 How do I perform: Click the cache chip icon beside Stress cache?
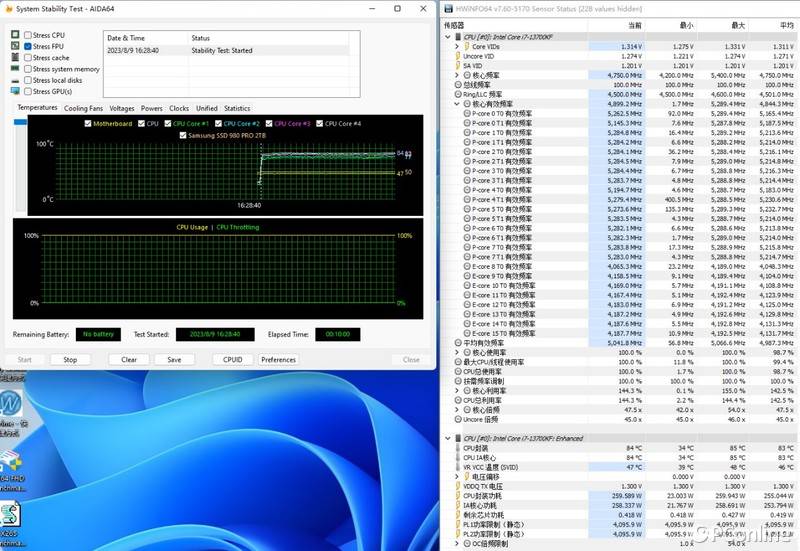click(15, 57)
